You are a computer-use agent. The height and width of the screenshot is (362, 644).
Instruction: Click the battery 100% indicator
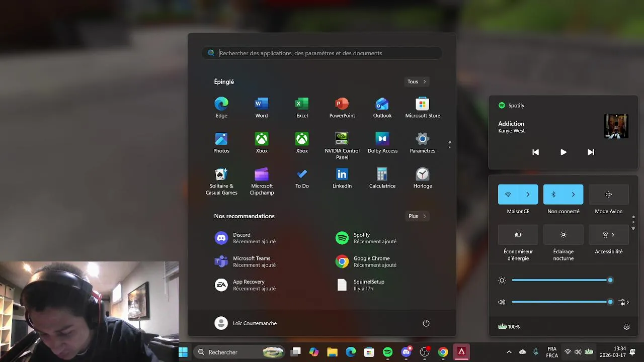point(509,327)
